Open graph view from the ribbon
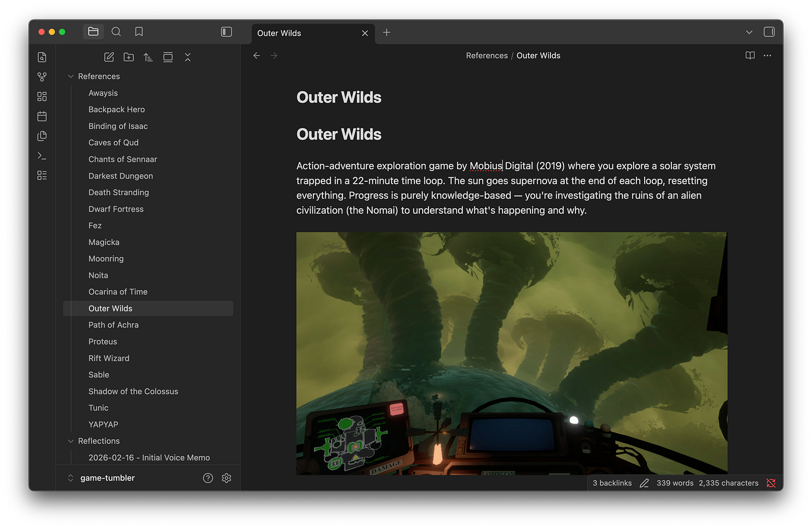The width and height of the screenshot is (812, 529). tap(42, 77)
